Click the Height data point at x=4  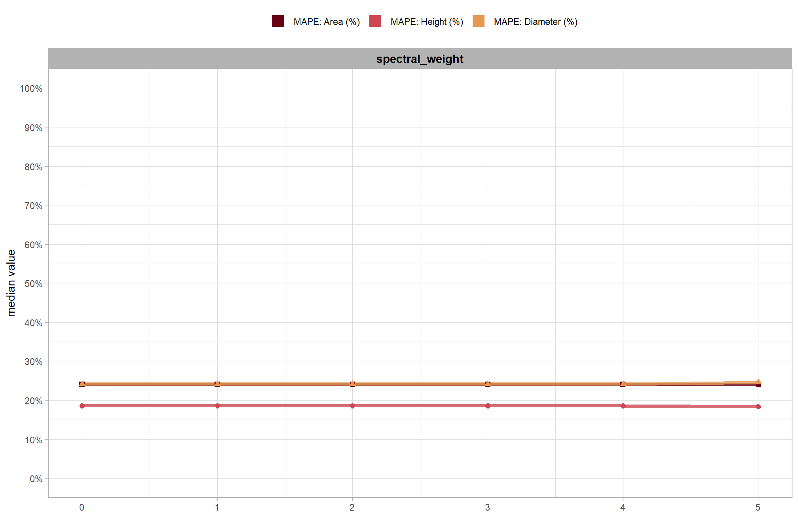coord(623,406)
